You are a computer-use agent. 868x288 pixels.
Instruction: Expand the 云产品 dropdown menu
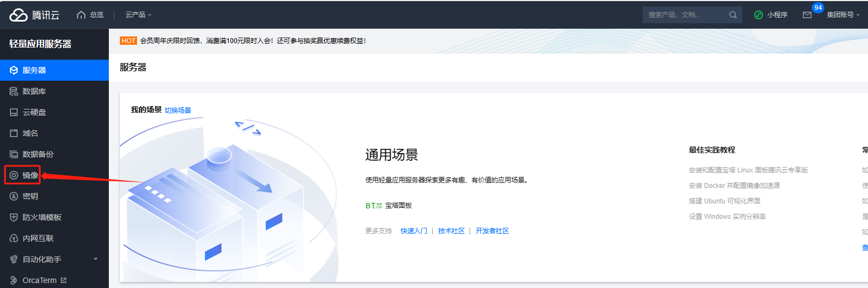138,15
